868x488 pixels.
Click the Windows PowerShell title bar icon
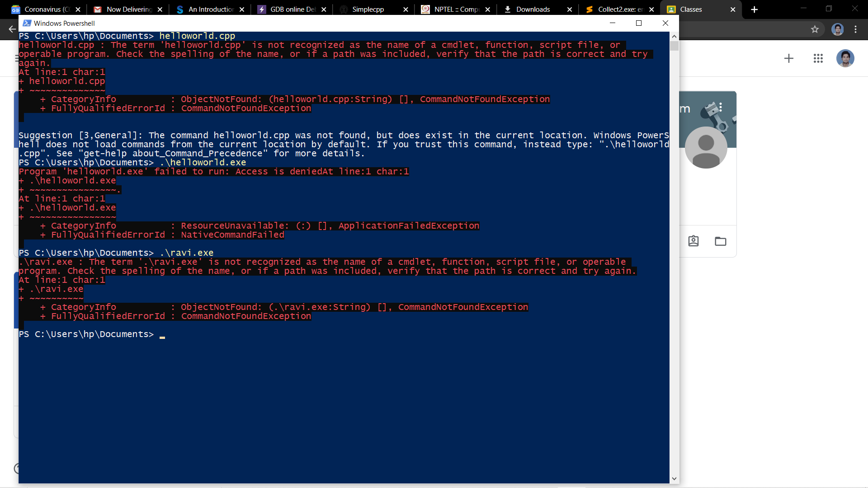(x=27, y=23)
